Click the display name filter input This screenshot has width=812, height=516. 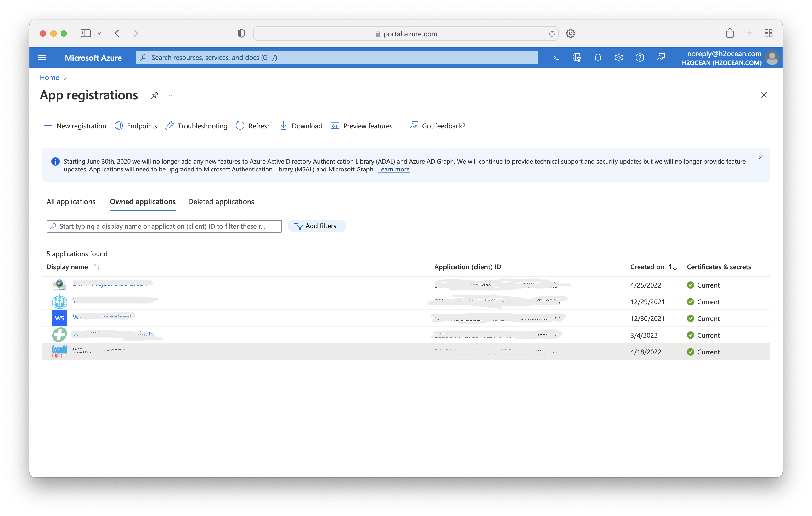(x=164, y=226)
